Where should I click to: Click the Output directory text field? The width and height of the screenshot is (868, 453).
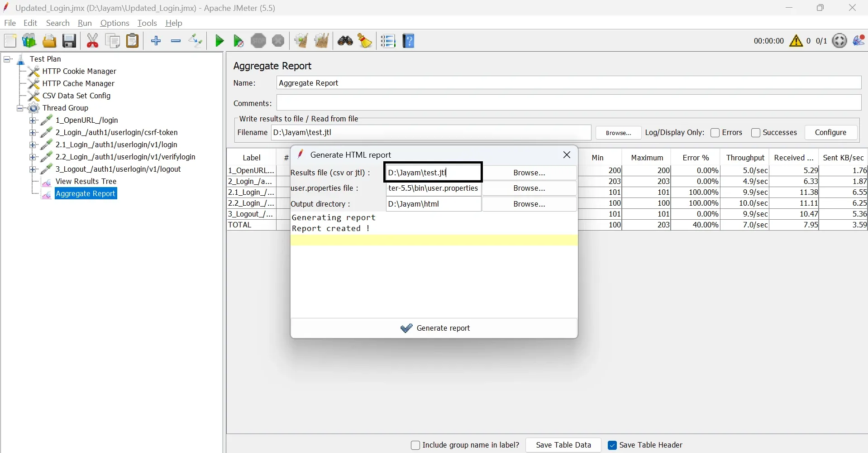point(434,204)
